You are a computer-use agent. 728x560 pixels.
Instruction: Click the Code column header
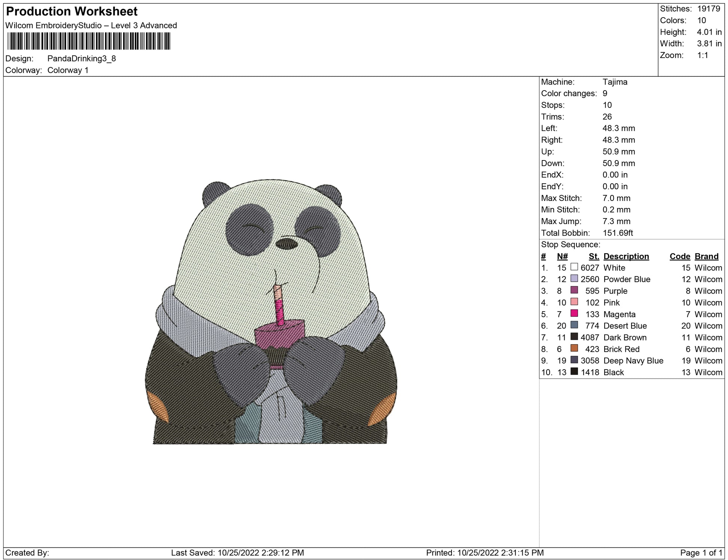(x=679, y=256)
